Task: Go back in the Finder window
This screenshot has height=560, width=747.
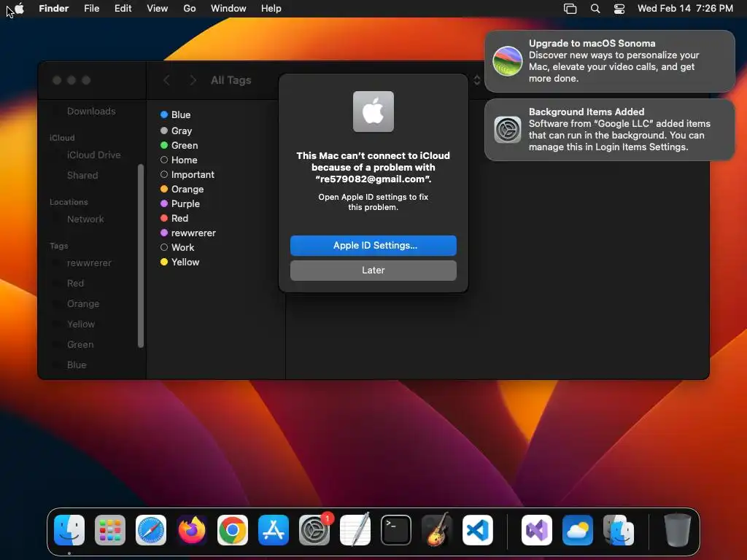Action: 166,80
